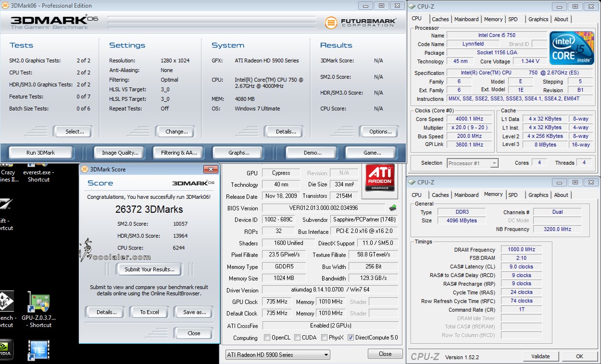The height and width of the screenshot is (364, 601).
Task: Click the Futuremark Corporation logo in 3DMark06
Action: coord(361,22)
